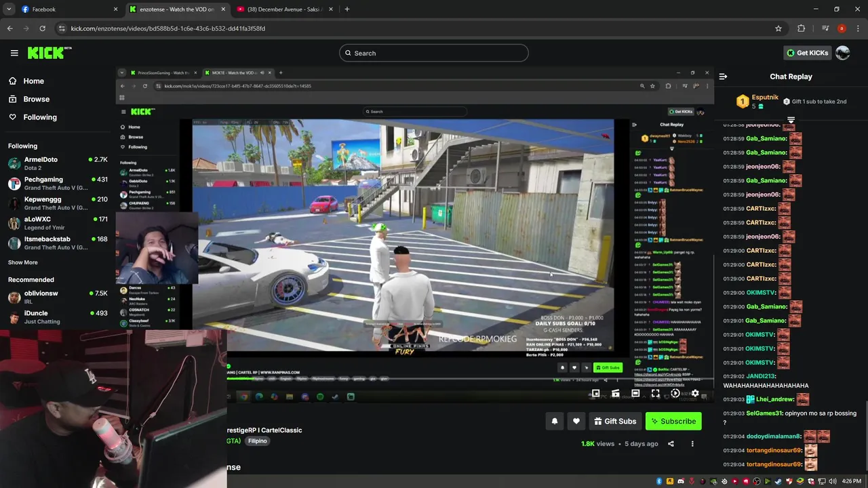Open Steam icon in system tray

click(778, 481)
